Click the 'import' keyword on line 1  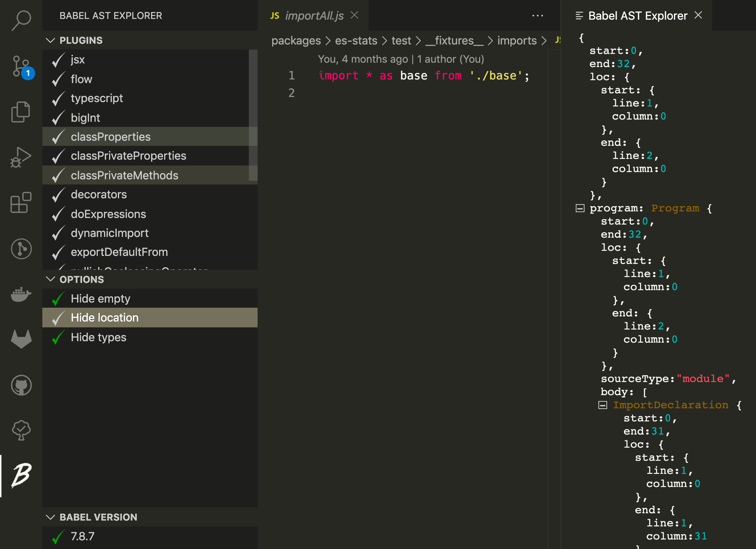(338, 76)
